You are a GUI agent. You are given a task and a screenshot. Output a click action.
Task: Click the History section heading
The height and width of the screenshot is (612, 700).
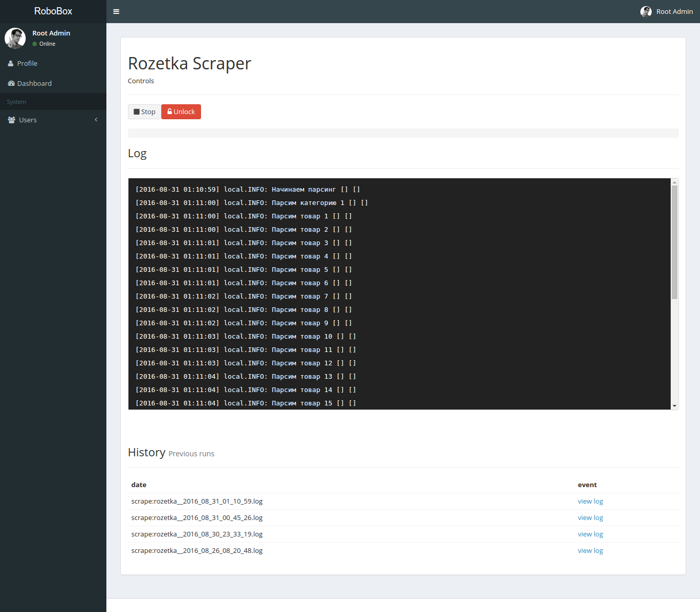tap(146, 452)
